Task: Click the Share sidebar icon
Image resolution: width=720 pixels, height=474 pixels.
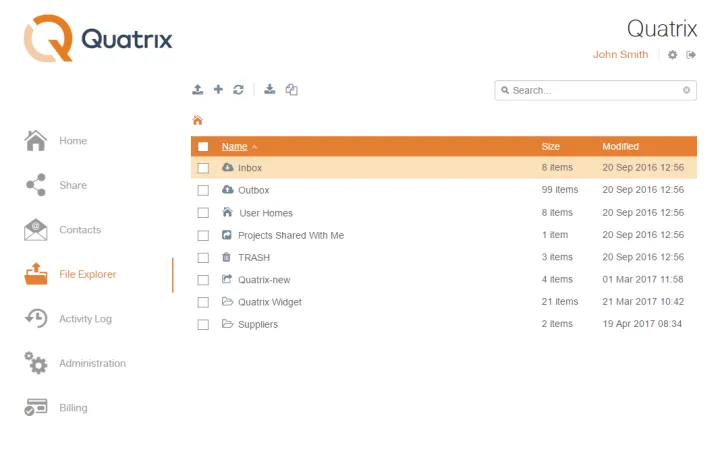Action: click(36, 185)
